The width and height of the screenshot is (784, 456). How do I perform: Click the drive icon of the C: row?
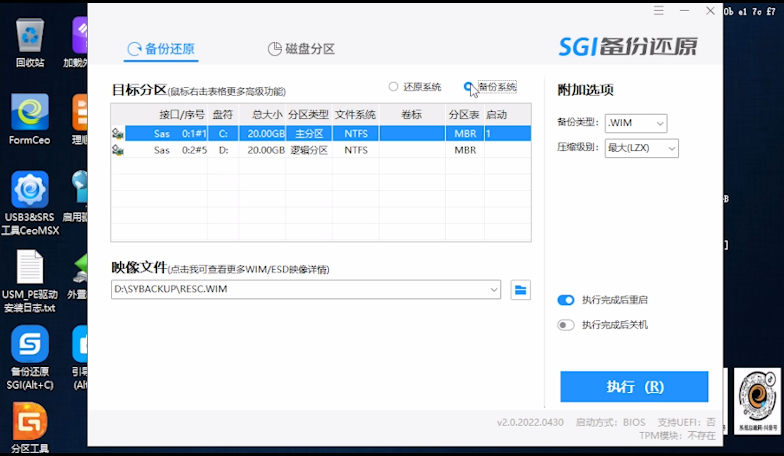point(118,134)
